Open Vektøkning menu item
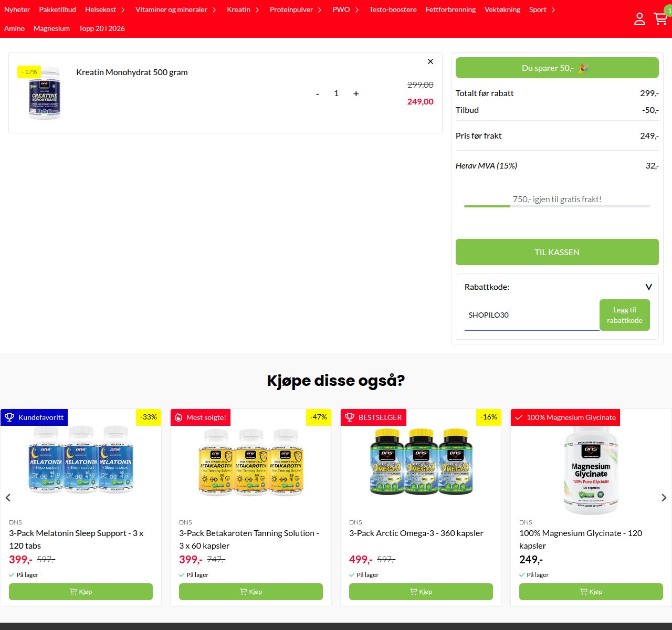 coord(502,9)
